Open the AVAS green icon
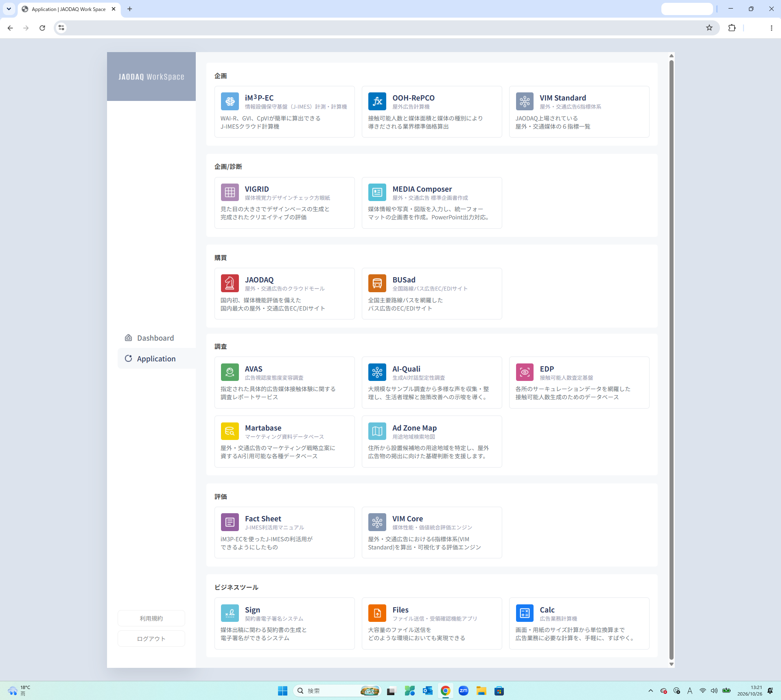Viewport: 781px width, 700px height. [230, 372]
